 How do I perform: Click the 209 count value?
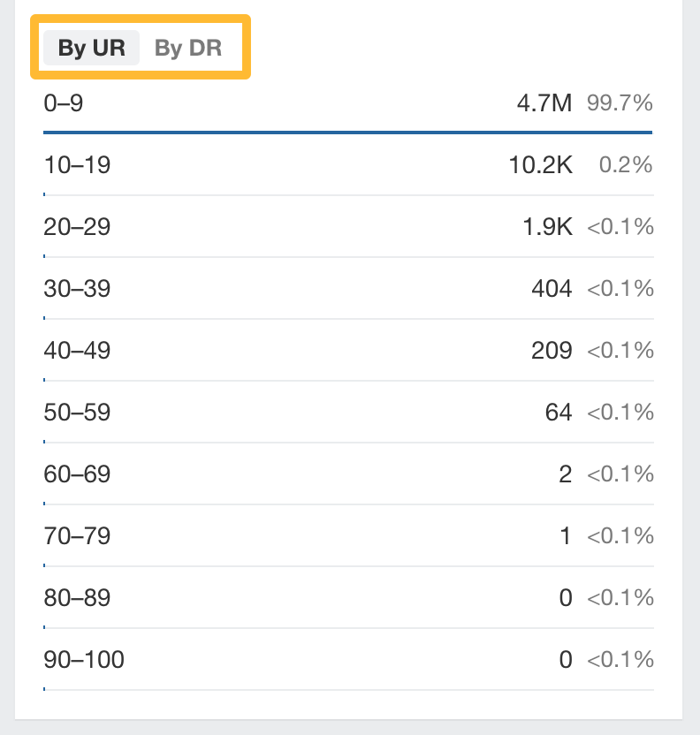click(552, 351)
